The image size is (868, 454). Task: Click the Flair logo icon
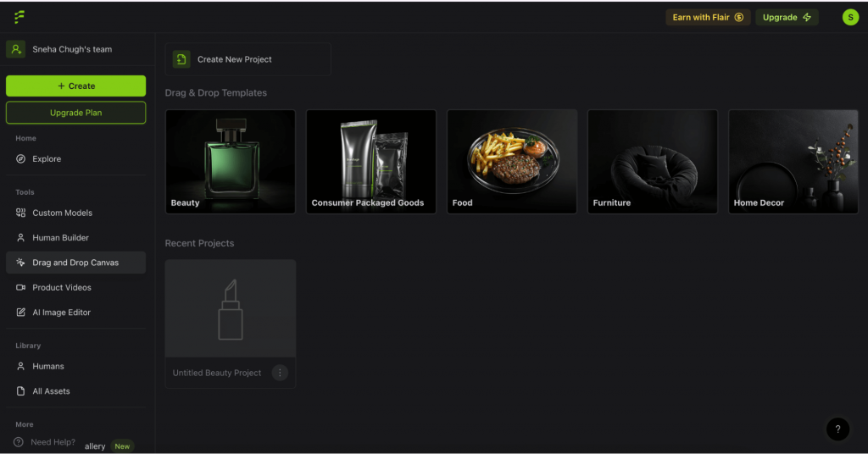pos(19,17)
